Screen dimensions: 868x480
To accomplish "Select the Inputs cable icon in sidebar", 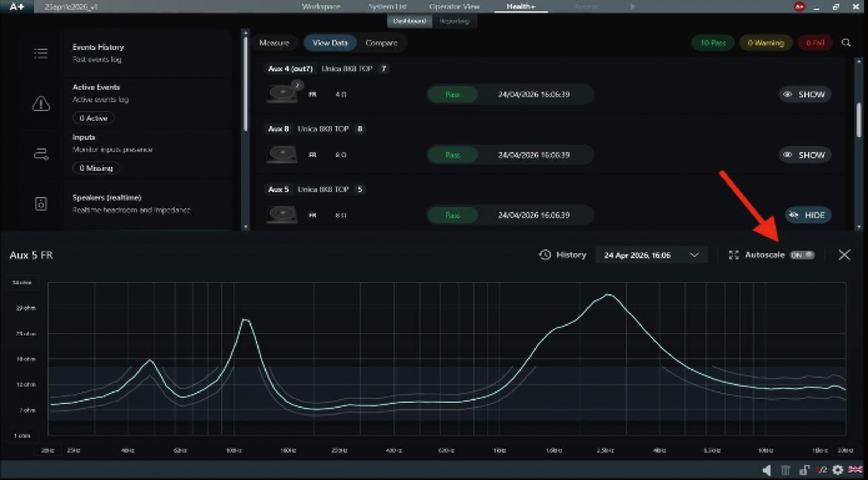I will (x=41, y=154).
